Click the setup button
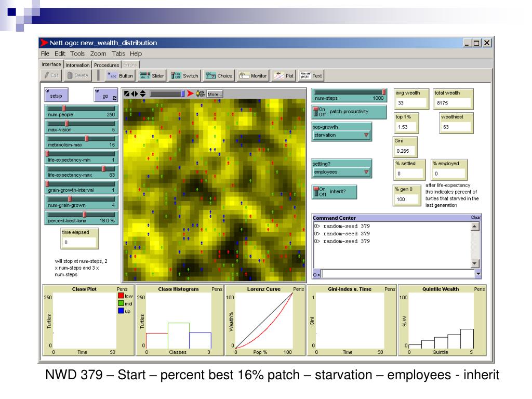The image size is (532, 399). click(x=56, y=95)
